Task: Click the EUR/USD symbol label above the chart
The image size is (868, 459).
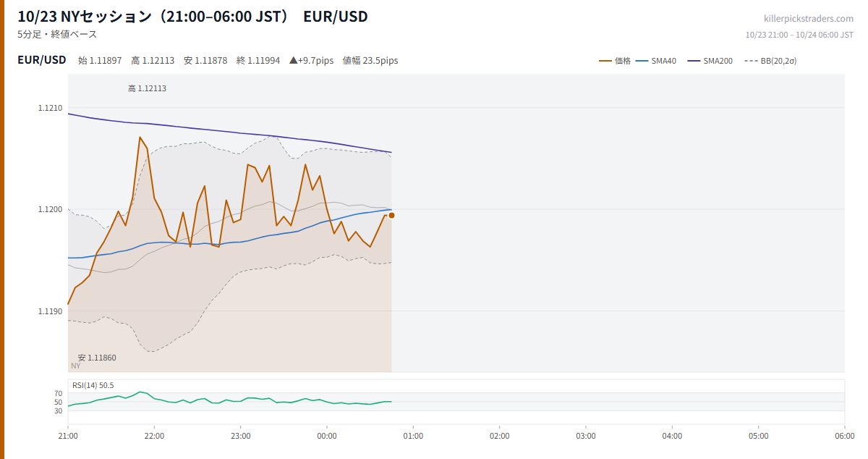Action: [x=42, y=60]
